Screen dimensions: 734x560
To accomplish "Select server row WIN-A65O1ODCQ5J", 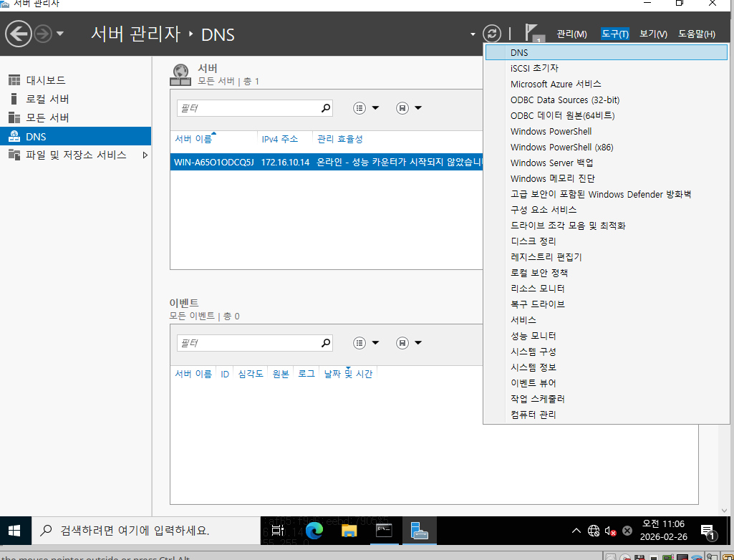I will (x=327, y=163).
